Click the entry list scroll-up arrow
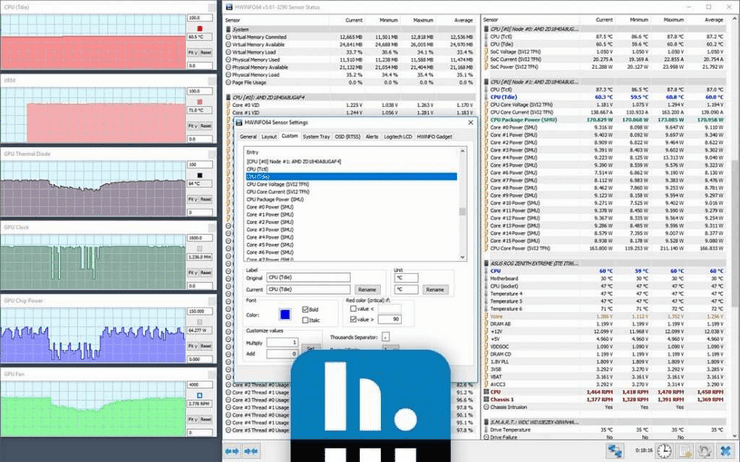The width and height of the screenshot is (740, 462). pyautogui.click(x=462, y=151)
